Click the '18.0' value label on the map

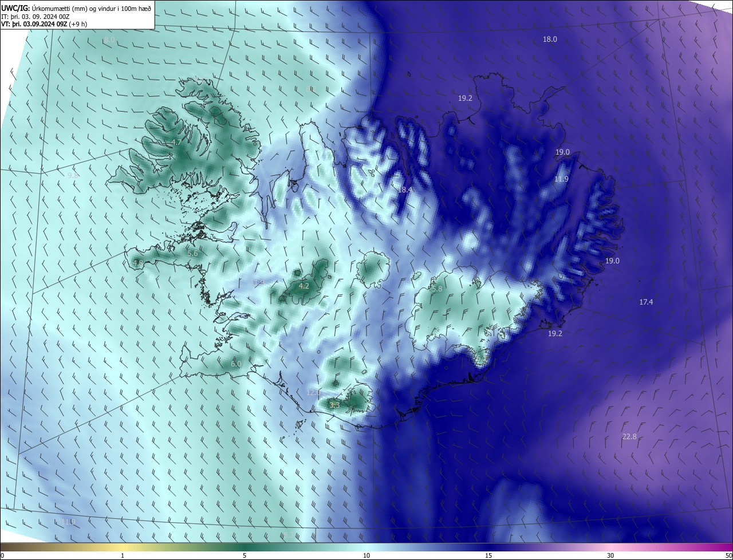pos(550,40)
